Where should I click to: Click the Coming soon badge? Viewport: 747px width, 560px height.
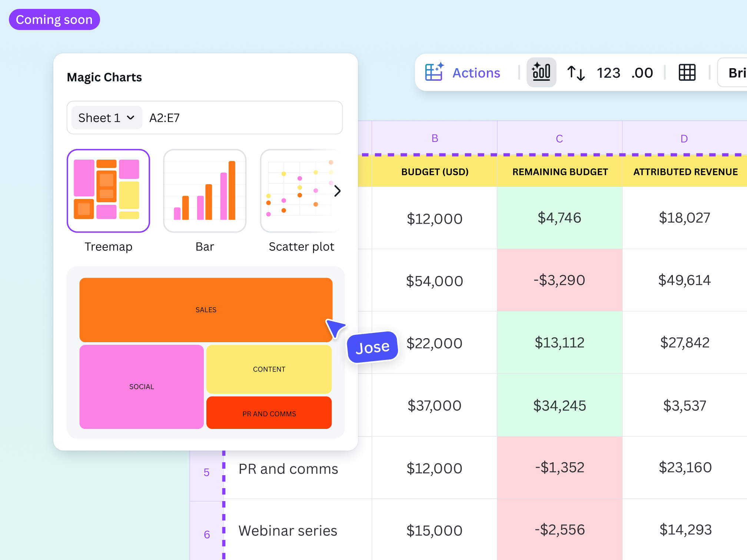[x=54, y=20]
